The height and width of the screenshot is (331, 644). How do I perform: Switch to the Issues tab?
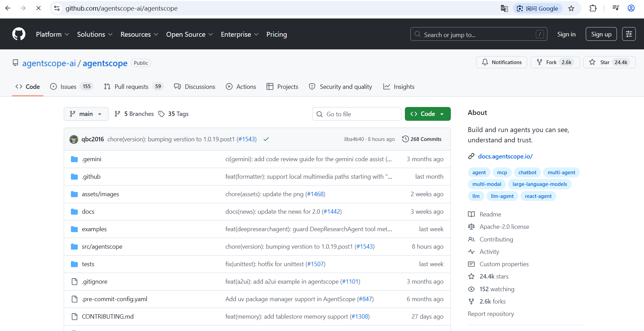[72, 87]
